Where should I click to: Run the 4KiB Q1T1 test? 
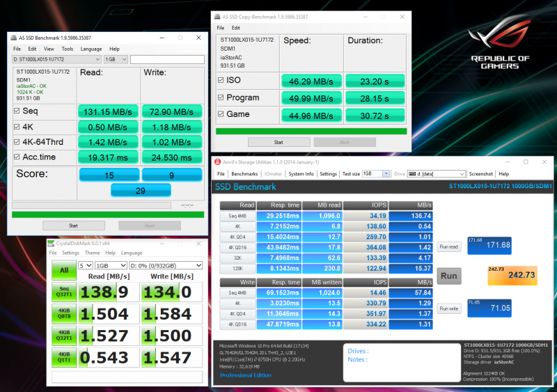(x=64, y=357)
